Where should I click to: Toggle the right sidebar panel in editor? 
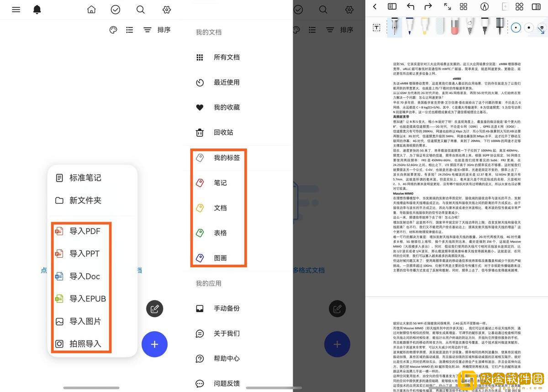(536, 6)
